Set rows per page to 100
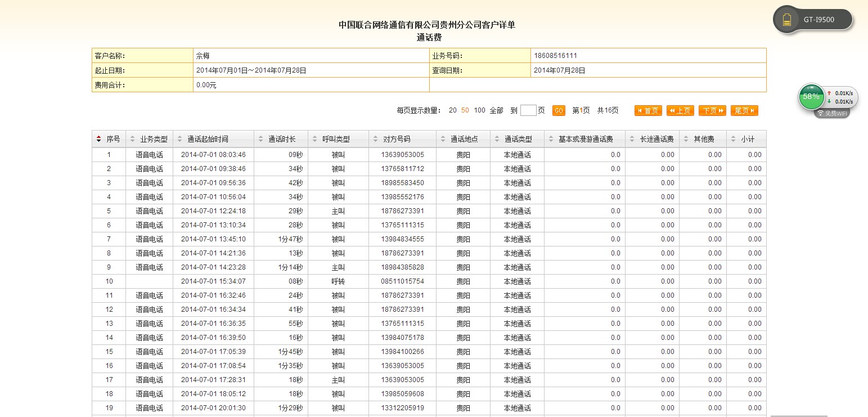Screen dimensions: 868x417 coord(479,111)
